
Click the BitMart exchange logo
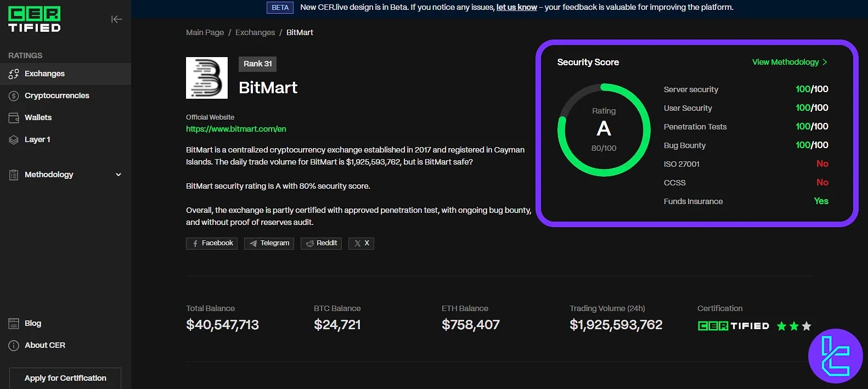point(207,78)
